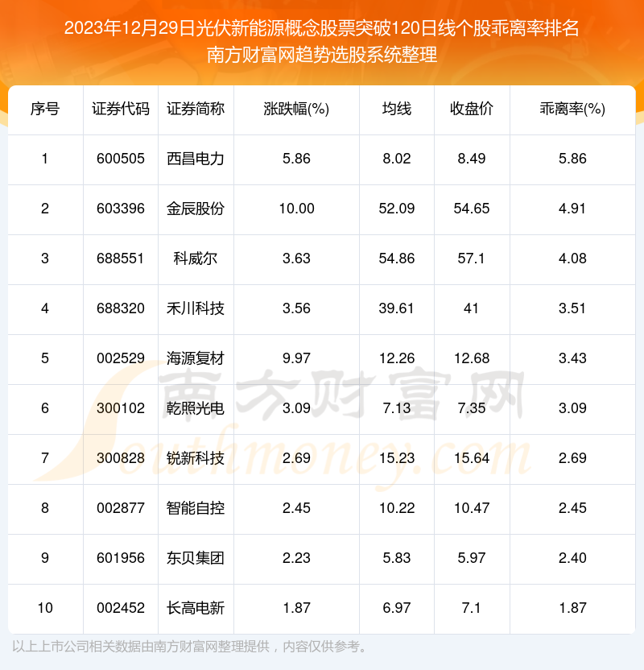Viewport: 644px width, 670px height.
Task: Click deviation rate 2.40 for 东贝集团
Action: (572, 558)
